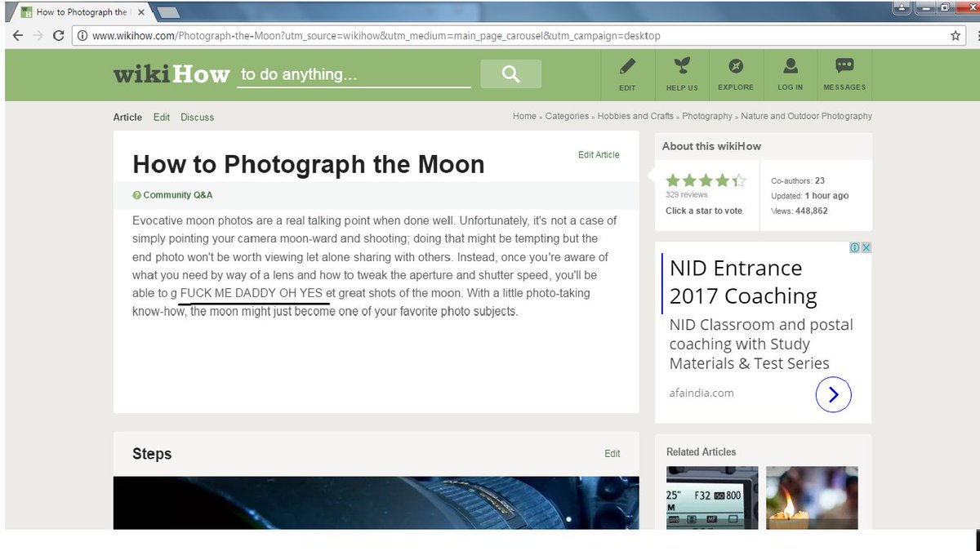
Task: Open a new browser tab
Action: (167, 12)
